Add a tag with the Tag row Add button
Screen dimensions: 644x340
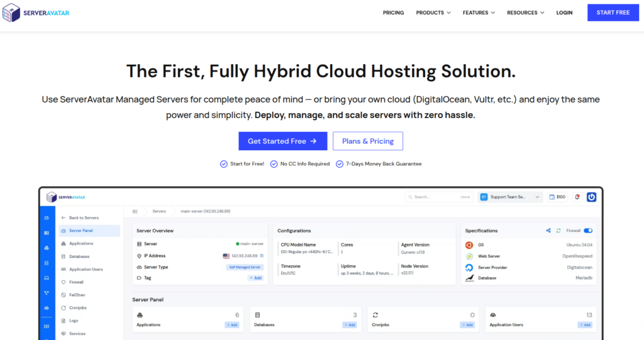(255, 278)
